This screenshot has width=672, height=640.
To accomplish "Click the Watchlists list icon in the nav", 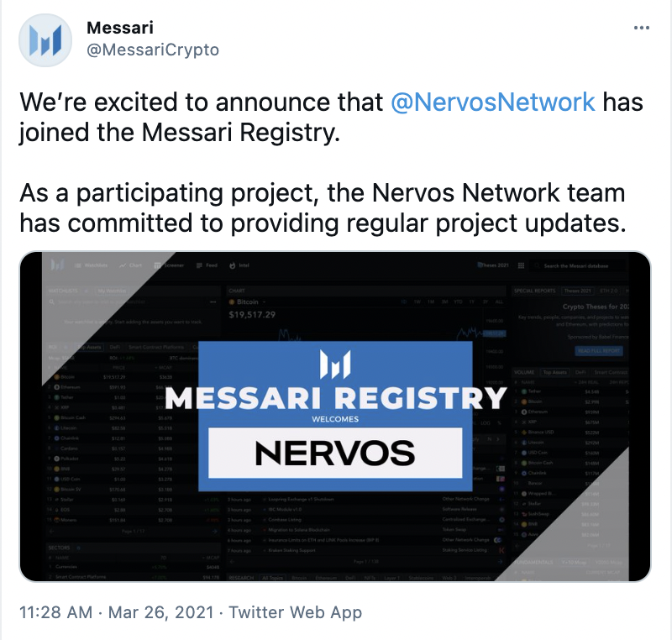I will (x=77, y=265).
